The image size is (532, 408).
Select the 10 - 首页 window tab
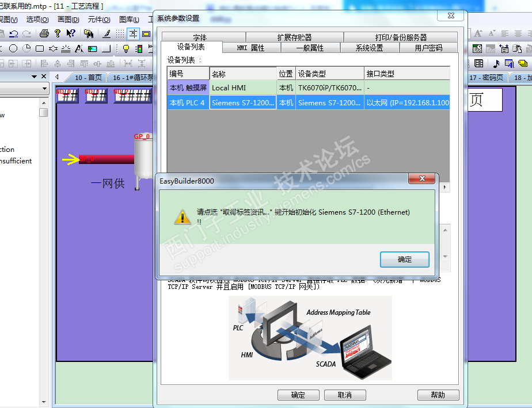[x=88, y=77]
